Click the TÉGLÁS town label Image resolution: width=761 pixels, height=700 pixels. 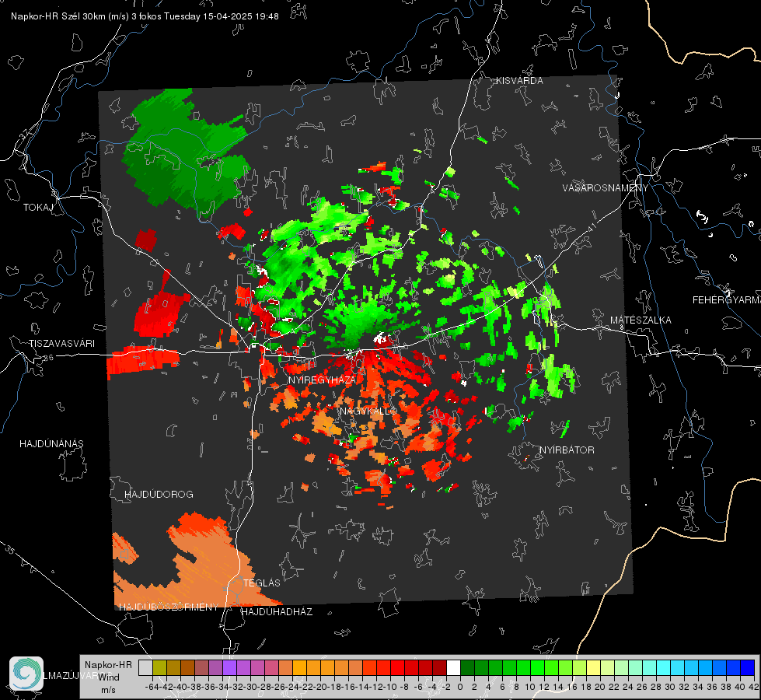262,583
